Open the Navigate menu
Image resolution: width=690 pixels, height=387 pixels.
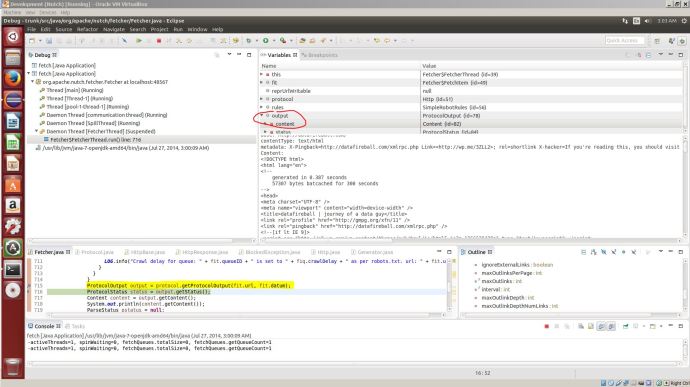(114, 29)
